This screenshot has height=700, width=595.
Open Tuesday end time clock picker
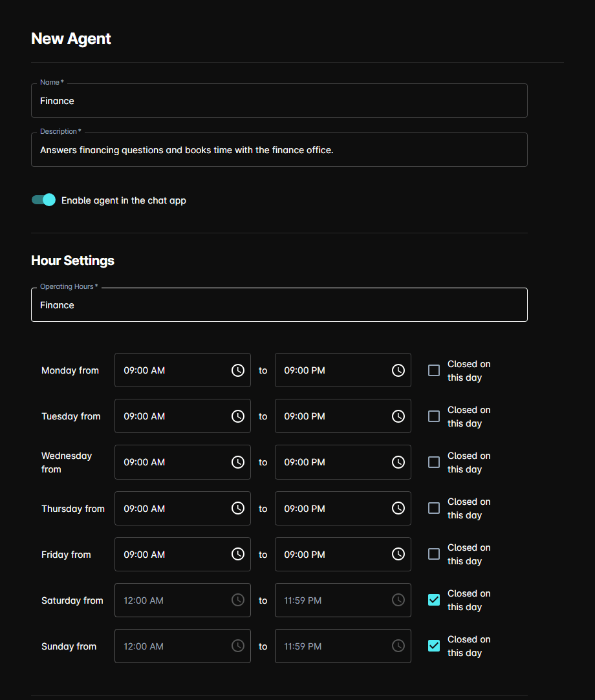pyautogui.click(x=398, y=416)
